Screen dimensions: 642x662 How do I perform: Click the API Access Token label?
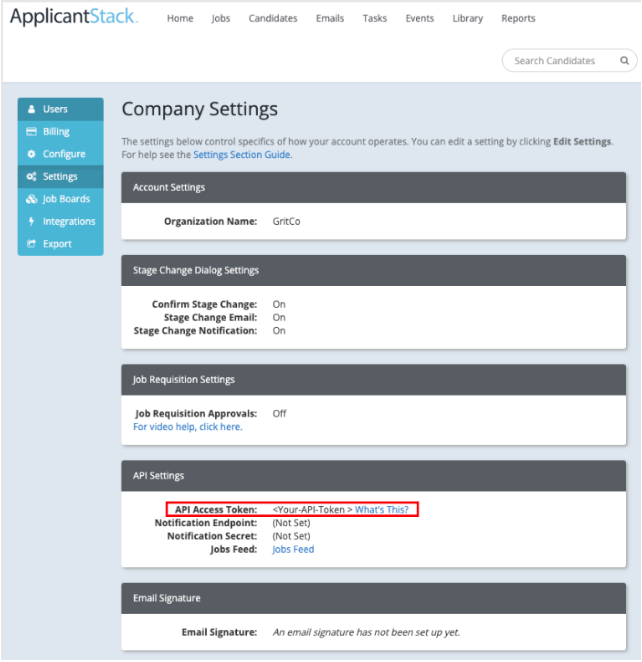click(216, 510)
